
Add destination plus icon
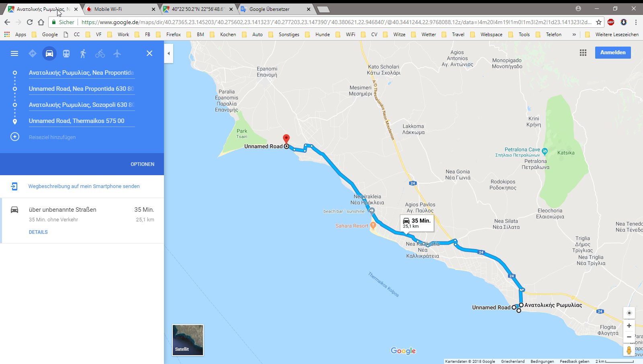coord(15,137)
